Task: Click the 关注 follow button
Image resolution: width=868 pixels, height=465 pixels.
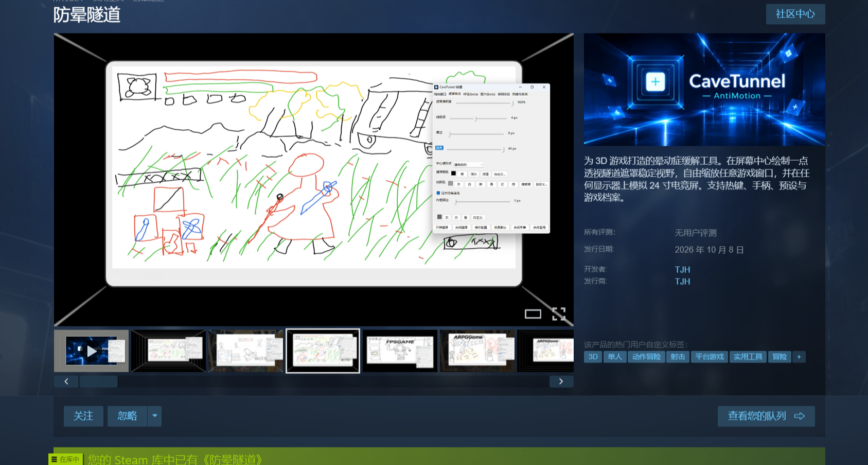Action: (x=83, y=416)
